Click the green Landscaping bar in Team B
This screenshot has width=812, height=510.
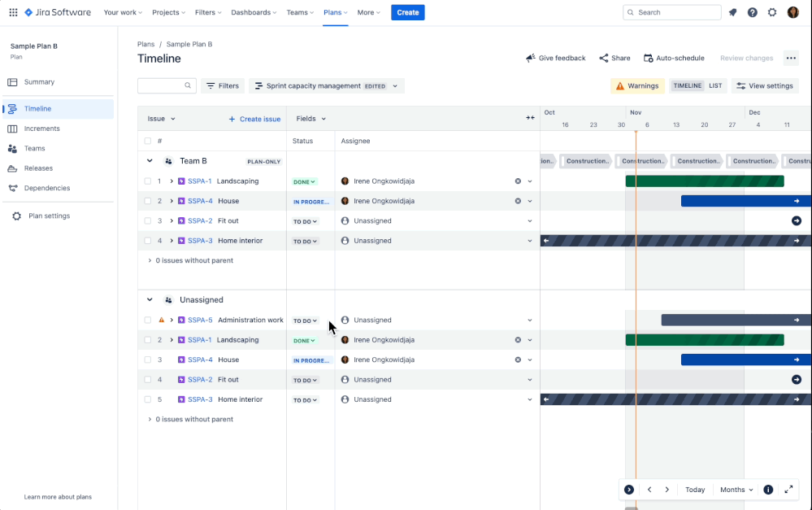pos(704,181)
